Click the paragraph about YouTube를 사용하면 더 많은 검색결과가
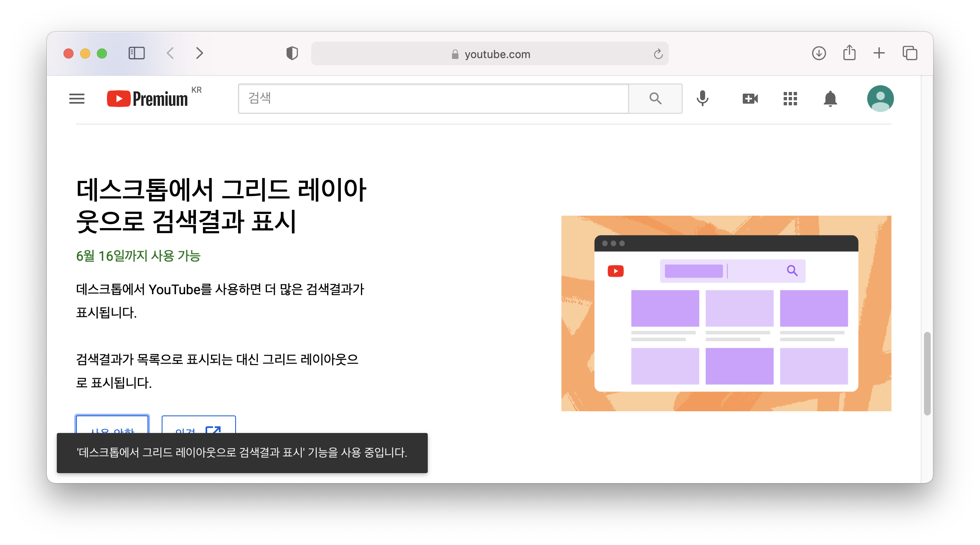 point(220,301)
